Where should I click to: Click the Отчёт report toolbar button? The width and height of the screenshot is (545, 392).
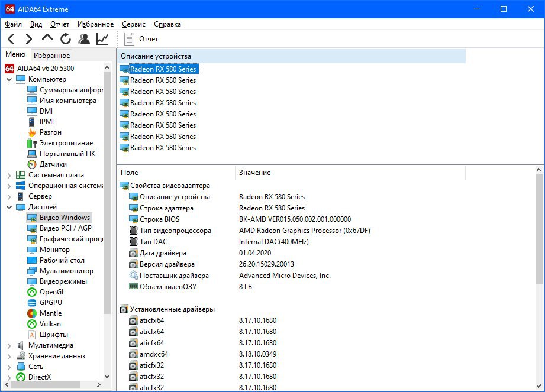141,39
